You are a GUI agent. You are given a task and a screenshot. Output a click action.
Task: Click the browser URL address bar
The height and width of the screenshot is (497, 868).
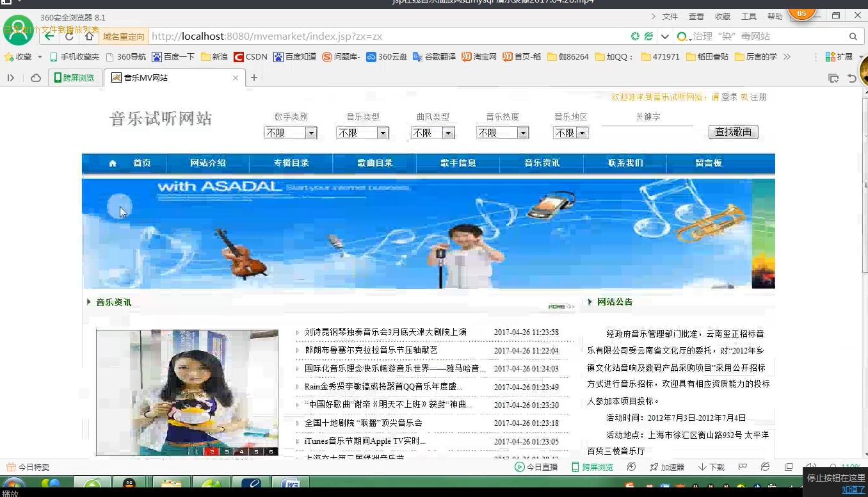coord(387,37)
